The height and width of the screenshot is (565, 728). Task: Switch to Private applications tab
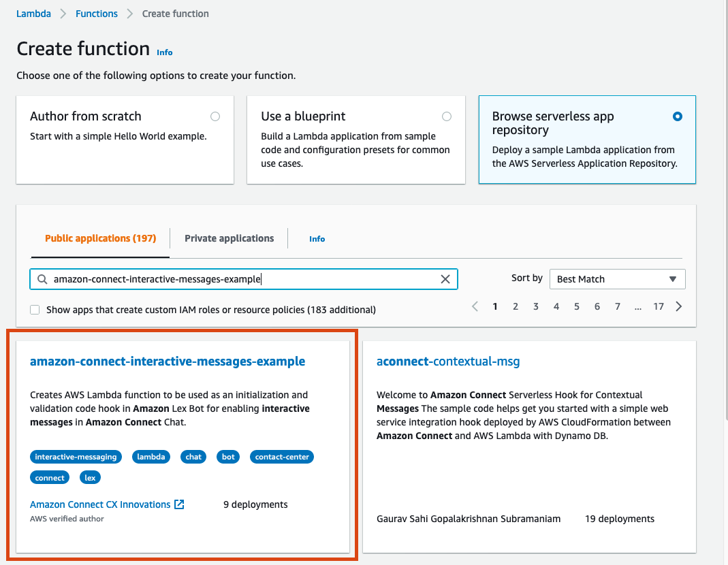229,238
